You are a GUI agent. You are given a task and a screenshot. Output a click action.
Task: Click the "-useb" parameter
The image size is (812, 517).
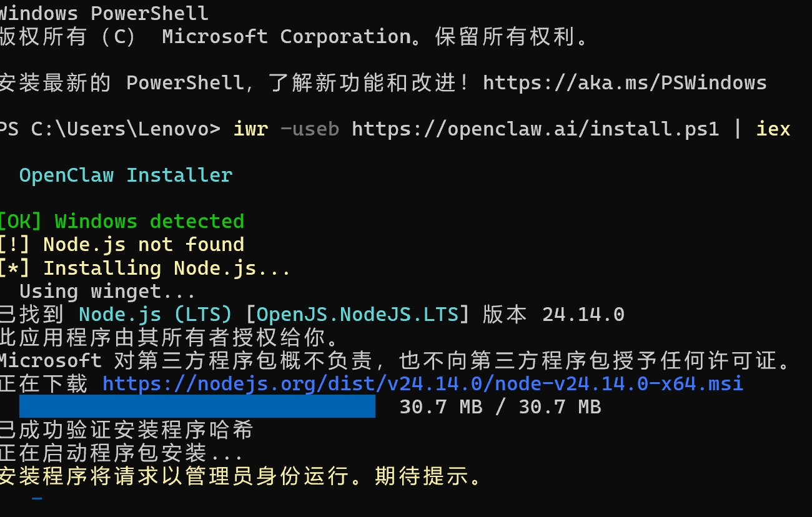(x=310, y=129)
